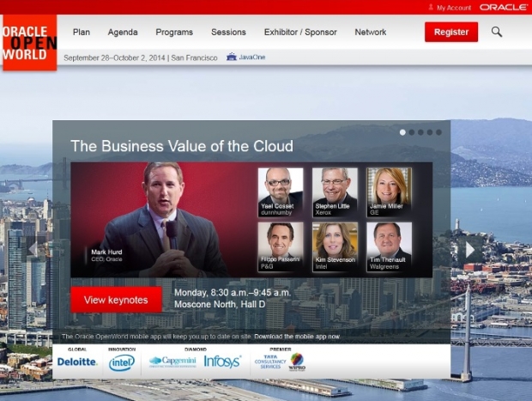Select Filippo Passerini P&G speaker photo
This screenshot has height=401, width=532.
(281, 246)
